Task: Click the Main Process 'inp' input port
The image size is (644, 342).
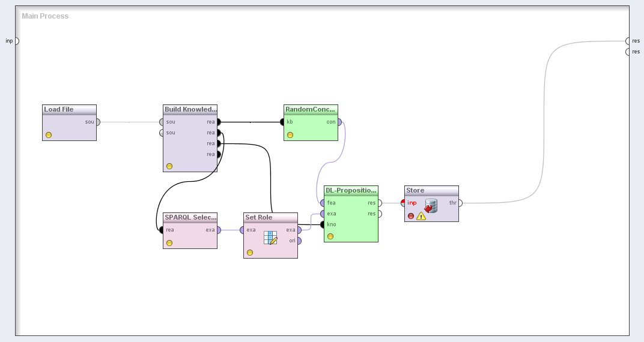Action: click(16, 41)
